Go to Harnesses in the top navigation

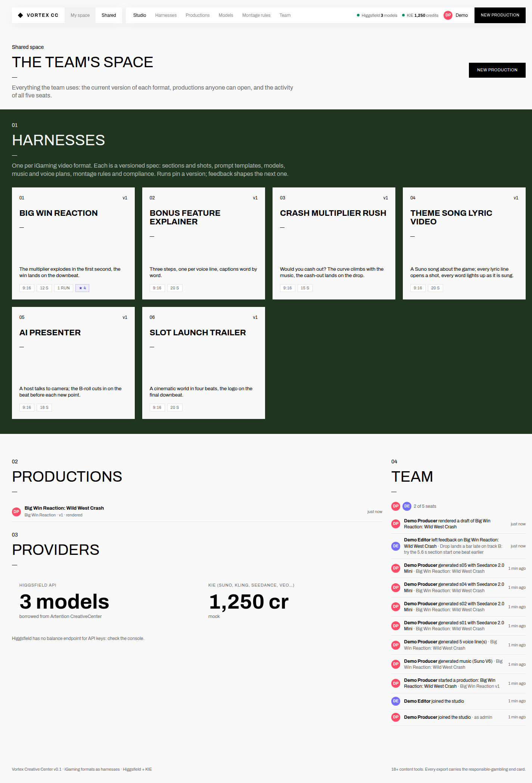(166, 15)
